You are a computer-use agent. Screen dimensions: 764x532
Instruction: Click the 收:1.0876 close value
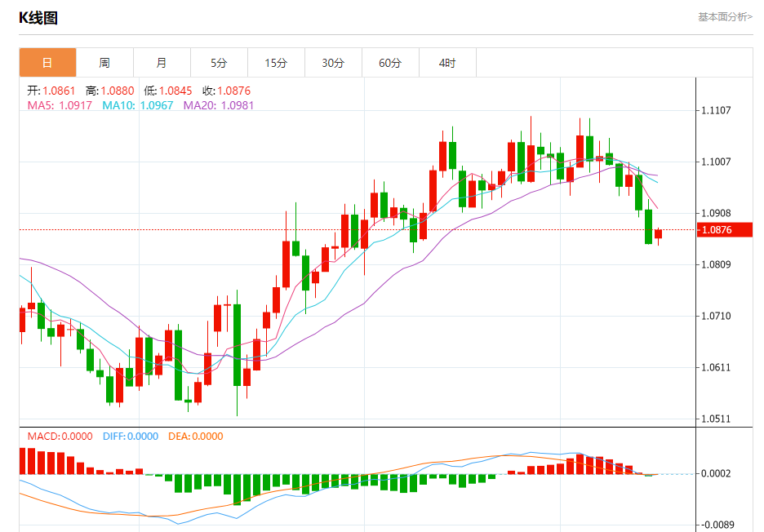click(227, 91)
